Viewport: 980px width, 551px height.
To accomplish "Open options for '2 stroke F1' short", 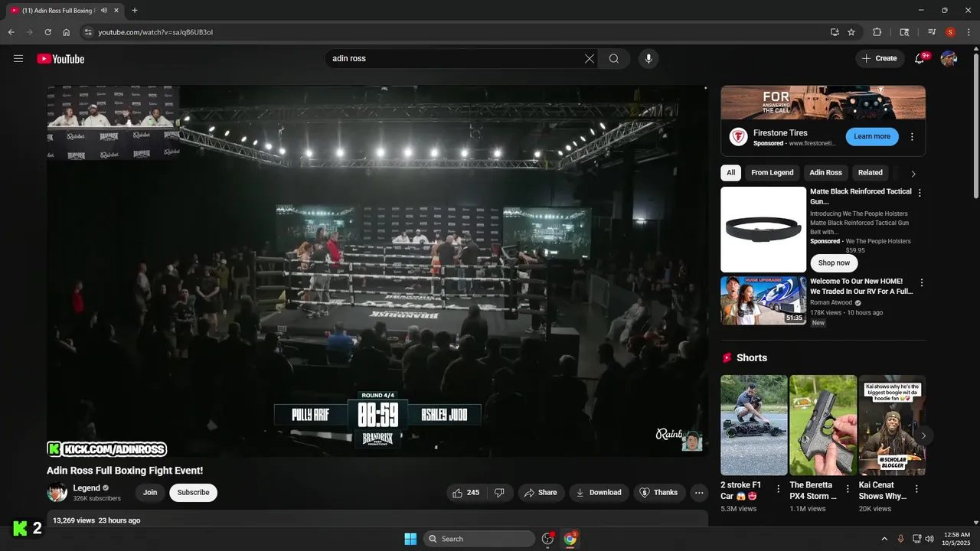I will [779, 489].
